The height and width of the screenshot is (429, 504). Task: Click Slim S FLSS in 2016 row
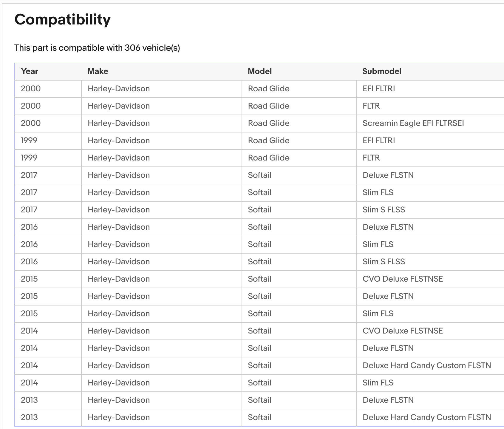384,262
